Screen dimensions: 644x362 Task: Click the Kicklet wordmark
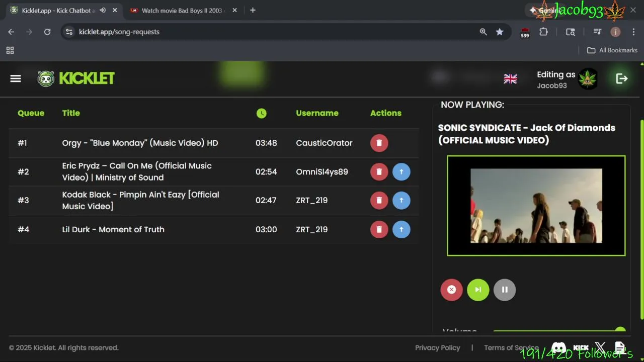87,78
